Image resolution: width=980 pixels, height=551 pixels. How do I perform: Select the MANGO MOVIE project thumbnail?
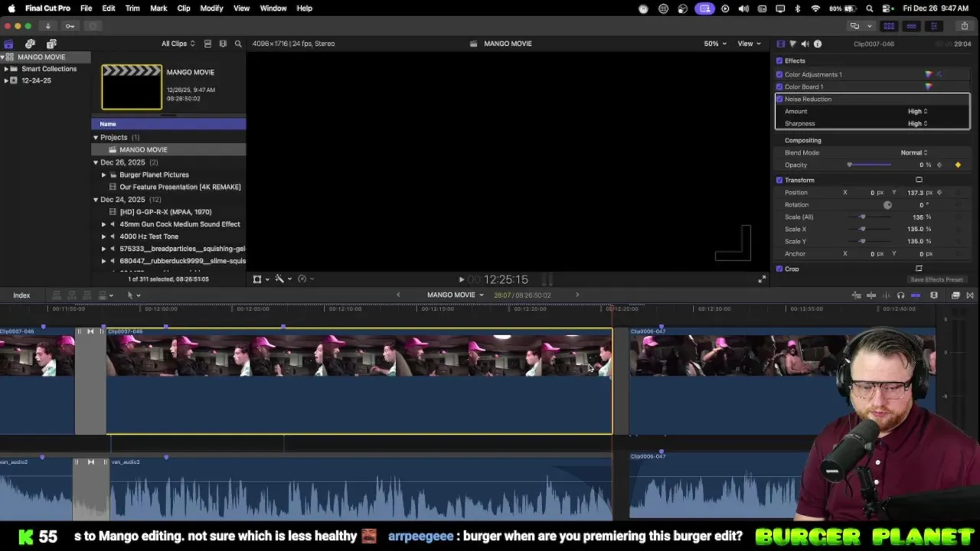132,87
